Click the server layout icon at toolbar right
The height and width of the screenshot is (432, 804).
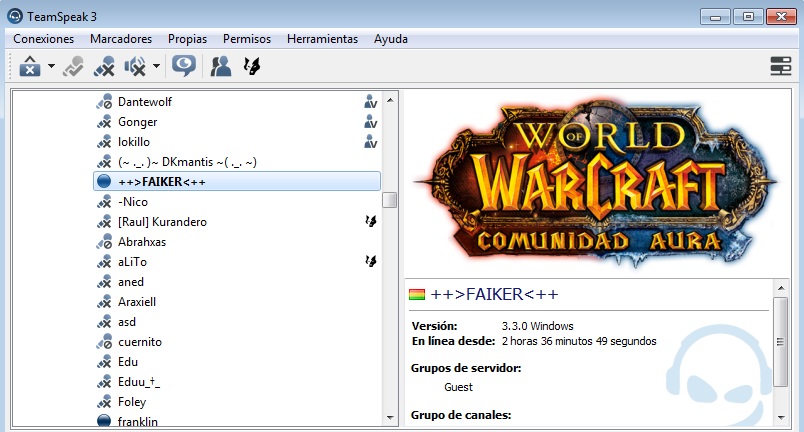(780, 66)
